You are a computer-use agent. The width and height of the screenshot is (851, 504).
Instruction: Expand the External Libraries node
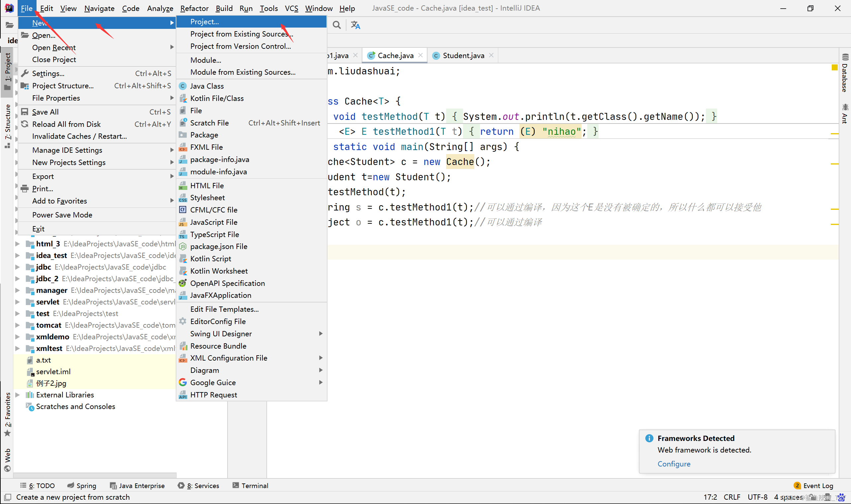click(x=17, y=395)
